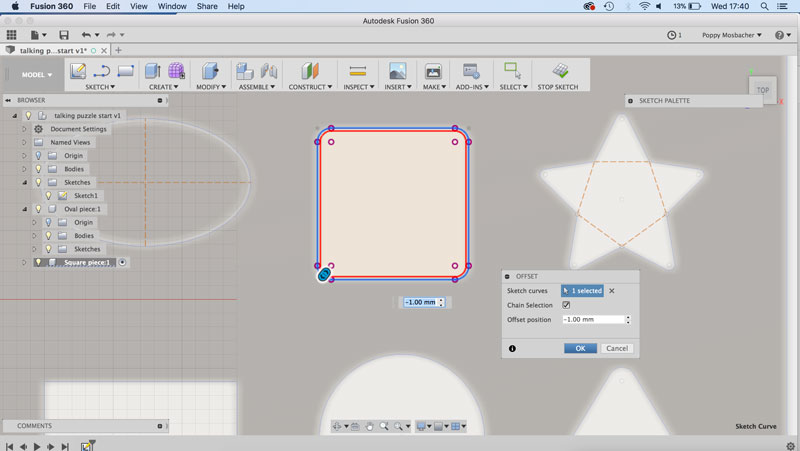Screen dimensions: 800x451
Task: Click the Press Pull modify icon
Action: coord(210,71)
